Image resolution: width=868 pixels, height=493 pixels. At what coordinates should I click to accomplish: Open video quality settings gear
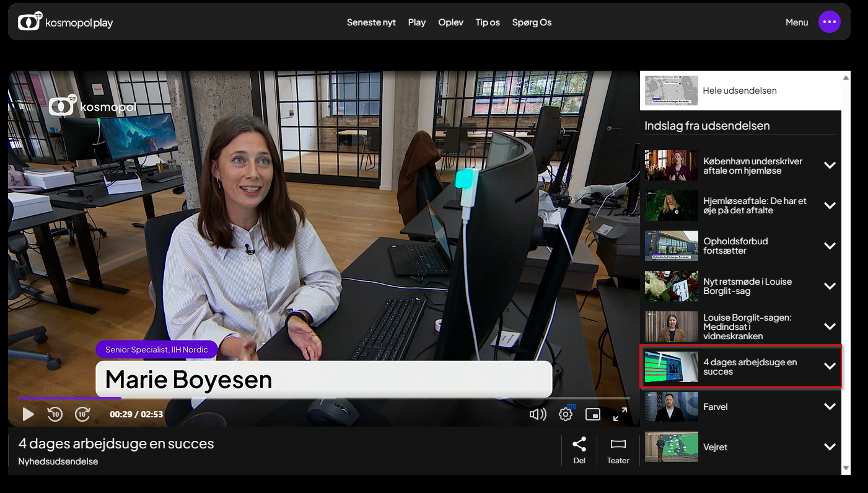point(566,414)
